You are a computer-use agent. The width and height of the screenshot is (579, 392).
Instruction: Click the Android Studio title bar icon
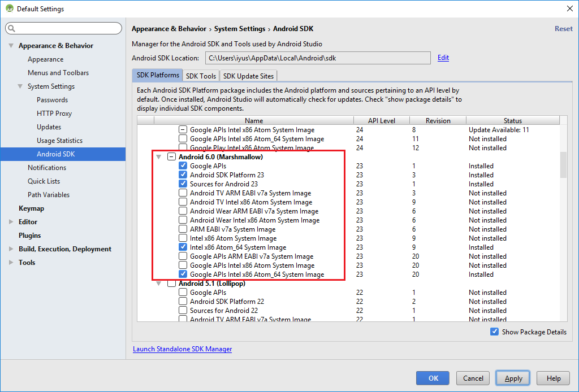point(10,8)
